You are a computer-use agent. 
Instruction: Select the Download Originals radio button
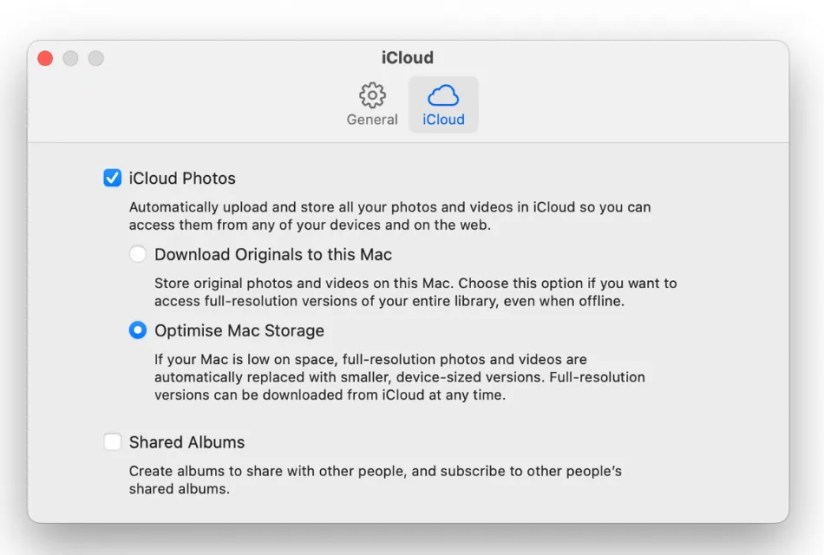(138, 255)
